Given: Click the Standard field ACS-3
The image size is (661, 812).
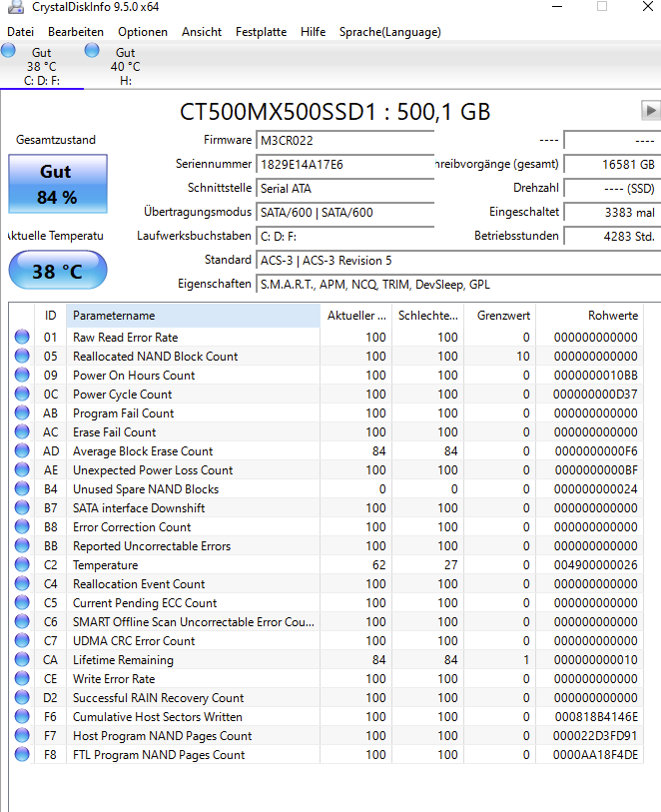Looking at the screenshot, I should [458, 261].
